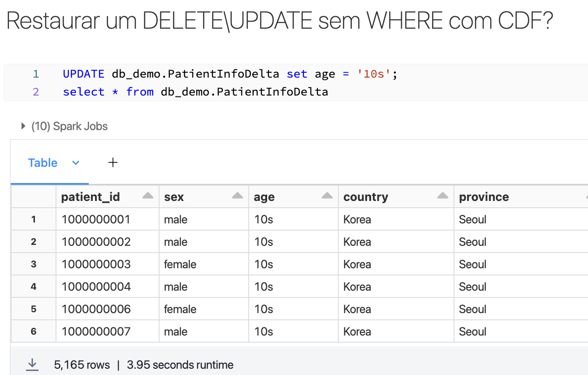The height and width of the screenshot is (375, 588).
Task: Select the male cell for patient 1000000004
Action: [x=204, y=287]
